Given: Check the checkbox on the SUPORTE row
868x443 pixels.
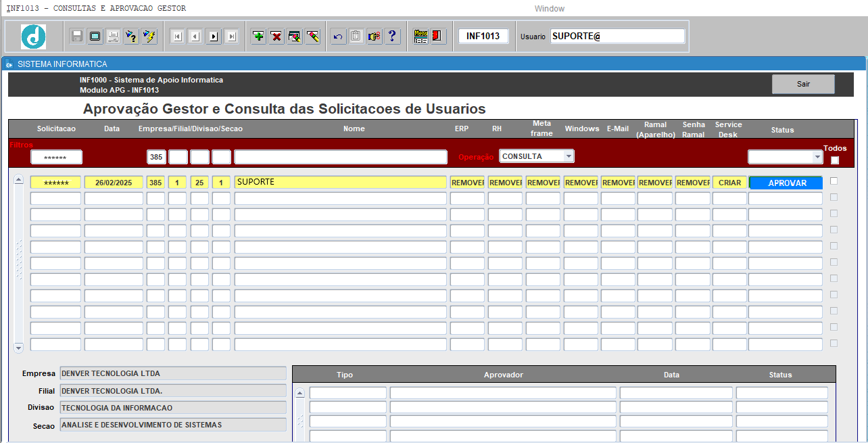Looking at the screenshot, I should [x=834, y=181].
